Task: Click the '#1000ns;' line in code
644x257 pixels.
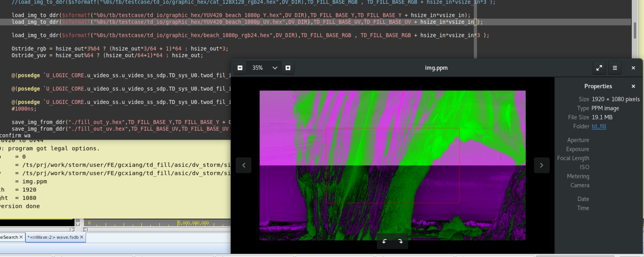Action: click(24, 109)
